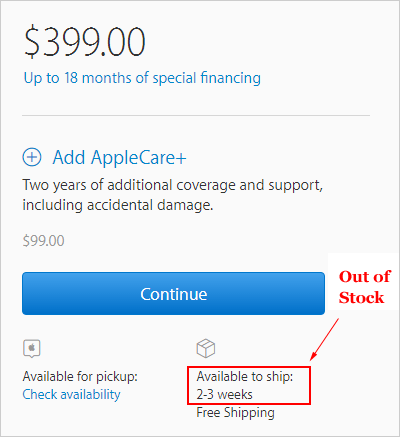Click the horizontal divider under financing
The image size is (400, 437).
click(196, 116)
